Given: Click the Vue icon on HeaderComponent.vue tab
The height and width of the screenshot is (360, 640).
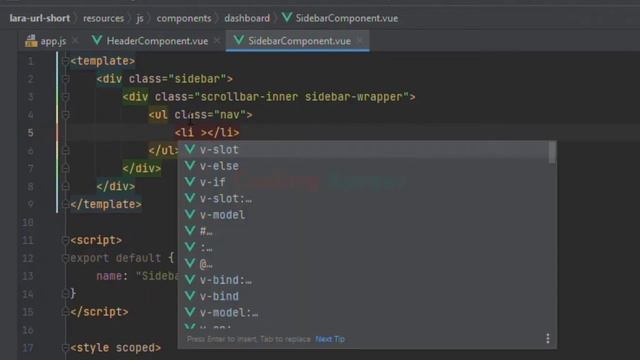Looking at the screenshot, I should (x=97, y=40).
